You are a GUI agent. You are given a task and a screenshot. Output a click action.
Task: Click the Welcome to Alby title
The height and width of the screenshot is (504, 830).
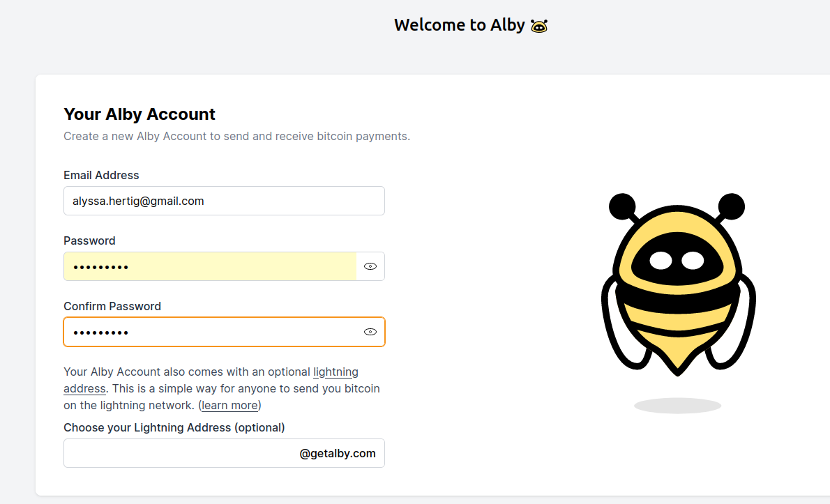(x=459, y=24)
